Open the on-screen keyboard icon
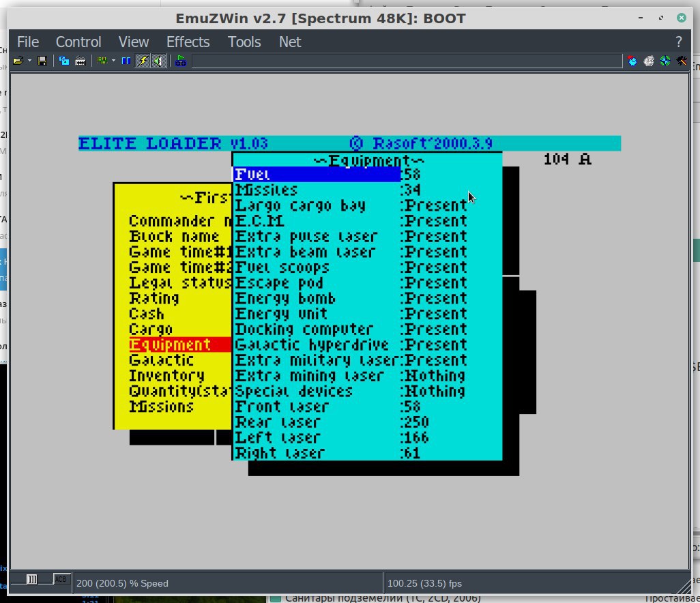 click(x=81, y=61)
